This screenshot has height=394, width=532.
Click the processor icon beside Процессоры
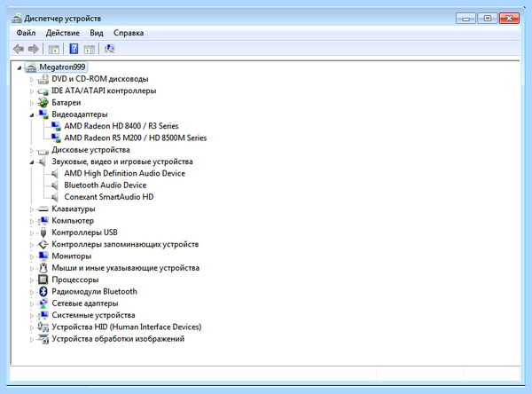click(x=43, y=280)
